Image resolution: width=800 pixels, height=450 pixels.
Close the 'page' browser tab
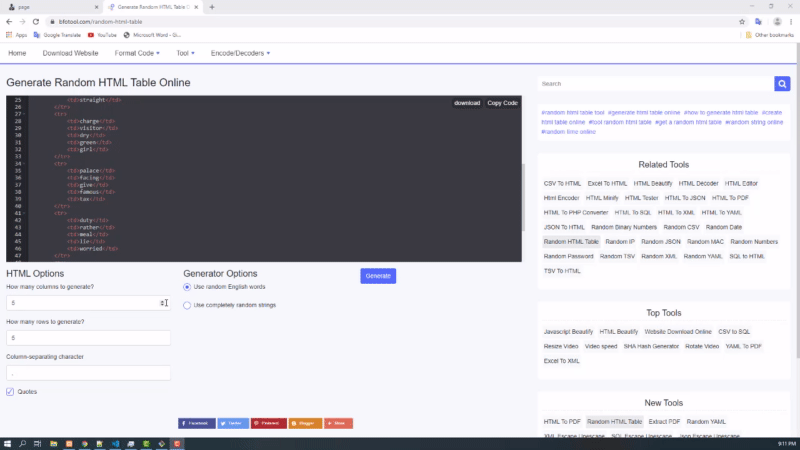click(96, 7)
